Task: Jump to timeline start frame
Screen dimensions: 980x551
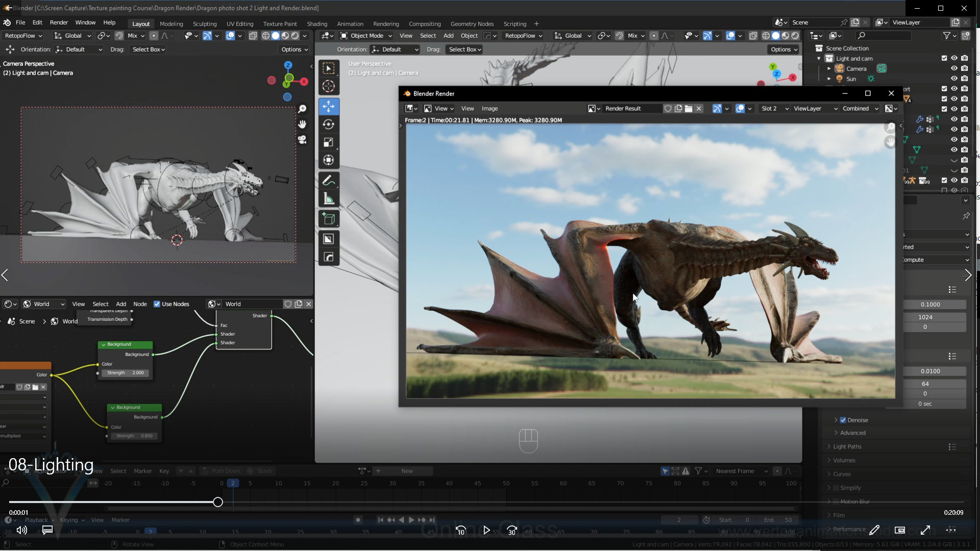Action: [x=380, y=520]
